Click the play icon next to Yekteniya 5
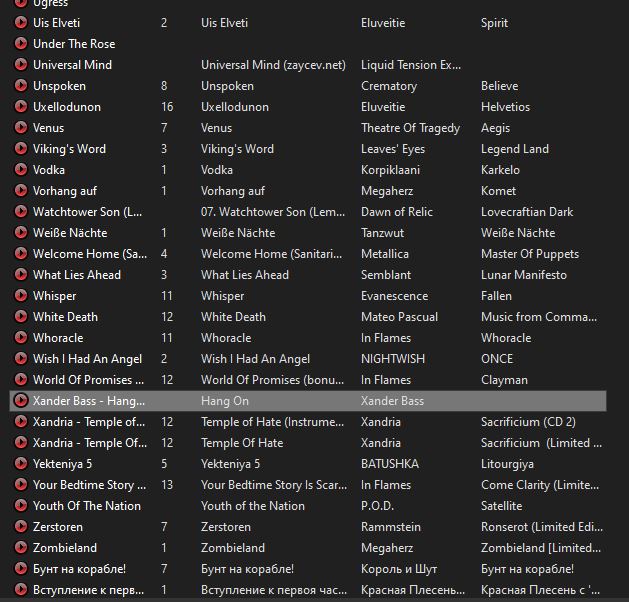 (x=21, y=463)
